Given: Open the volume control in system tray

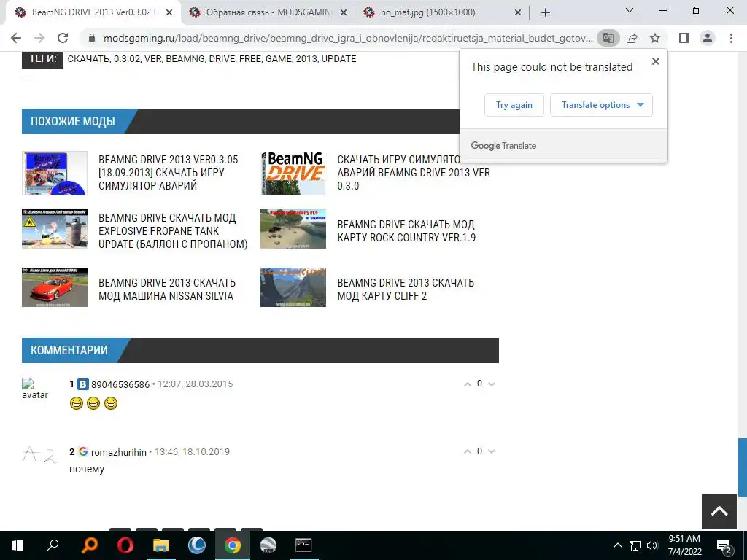Looking at the screenshot, I should [652, 545].
